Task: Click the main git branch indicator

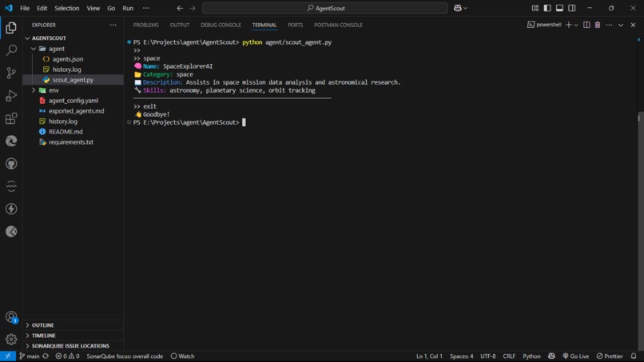Action: (x=29, y=356)
